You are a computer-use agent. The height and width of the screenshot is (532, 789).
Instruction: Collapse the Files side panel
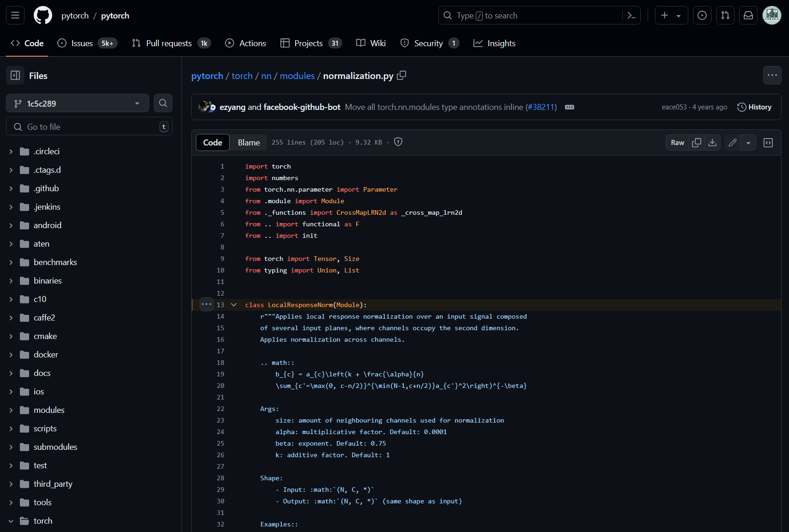[15, 75]
